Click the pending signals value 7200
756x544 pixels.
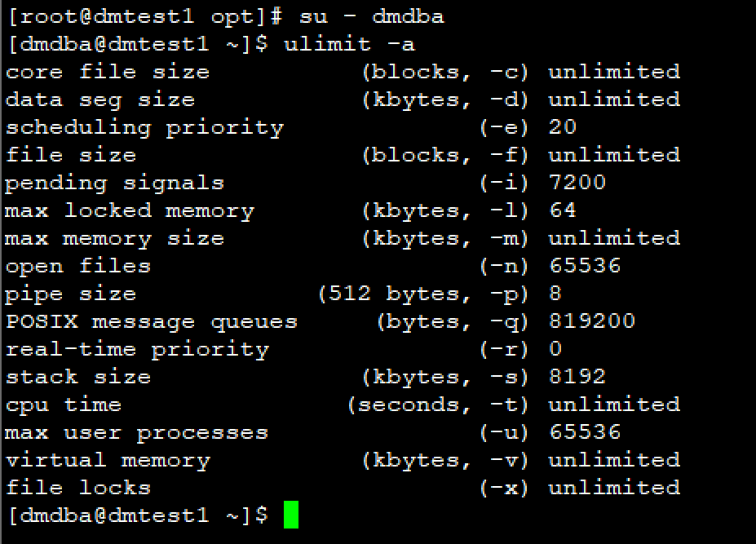point(577,183)
